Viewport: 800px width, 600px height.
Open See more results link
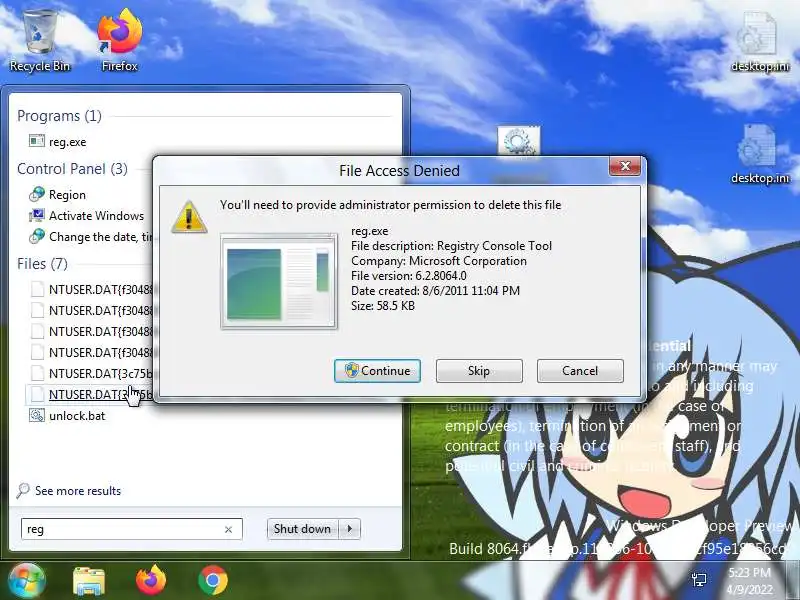(78, 491)
